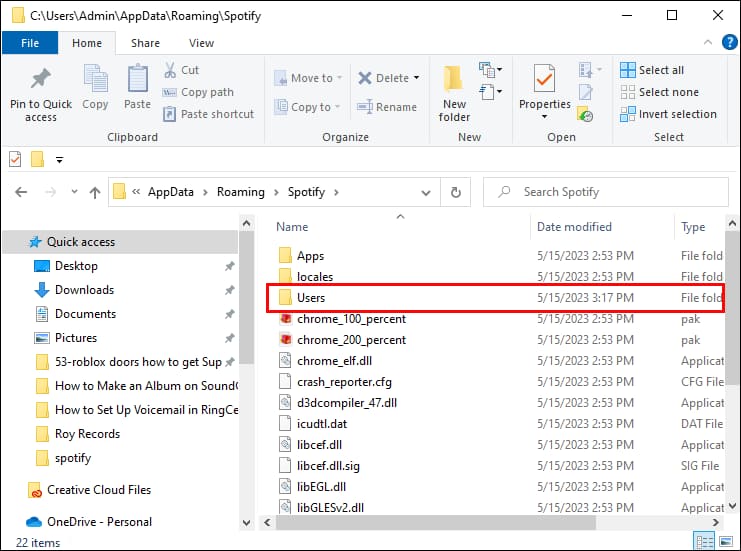
Task: Click Copy path in Clipboard group
Action: (x=198, y=92)
